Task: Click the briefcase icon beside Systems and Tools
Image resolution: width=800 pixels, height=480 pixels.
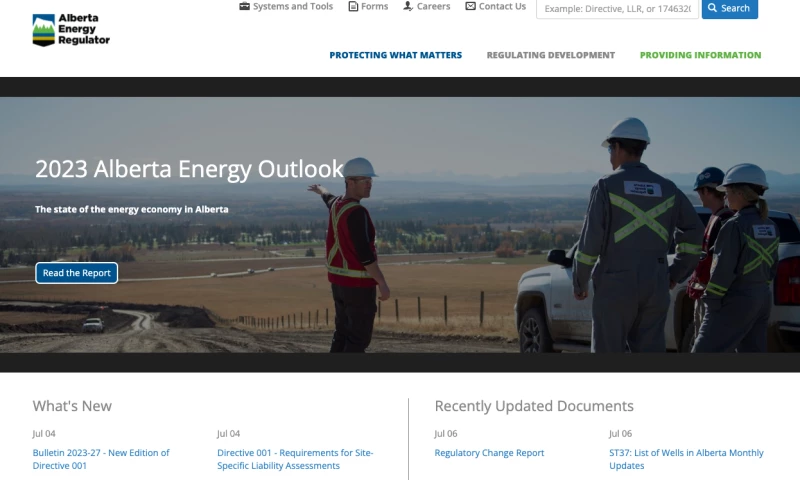Action: click(244, 6)
